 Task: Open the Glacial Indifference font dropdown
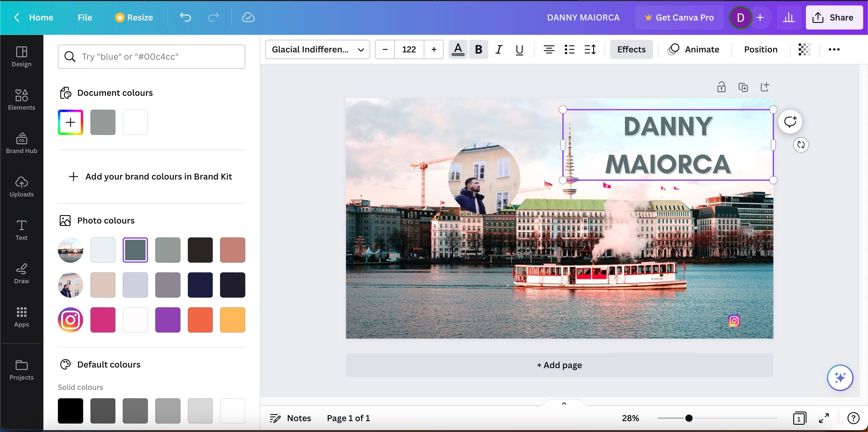pos(317,49)
